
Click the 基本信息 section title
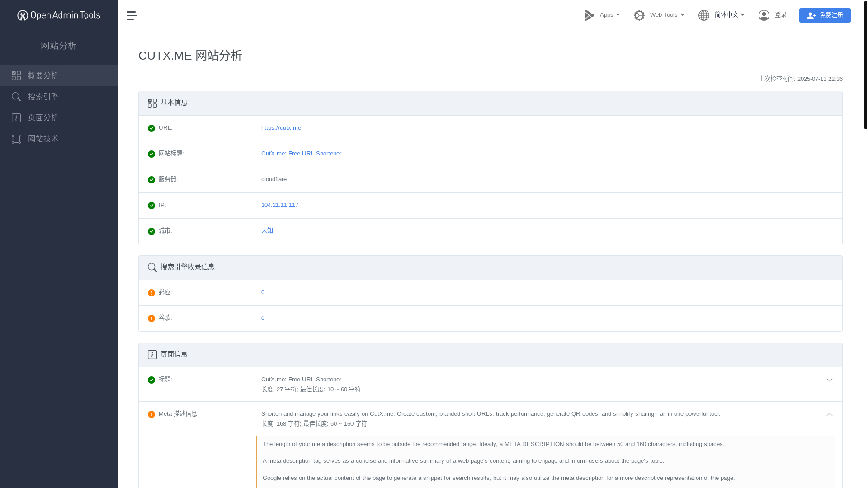[x=174, y=103]
